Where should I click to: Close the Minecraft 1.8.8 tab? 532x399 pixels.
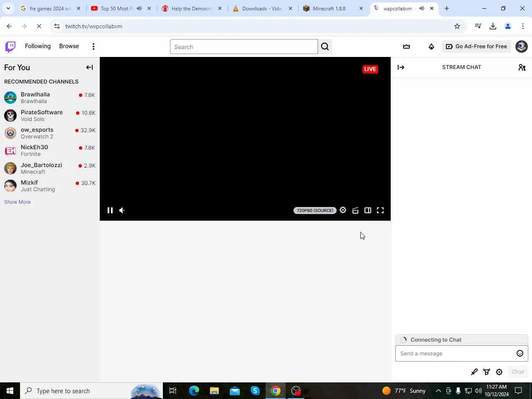(x=361, y=8)
